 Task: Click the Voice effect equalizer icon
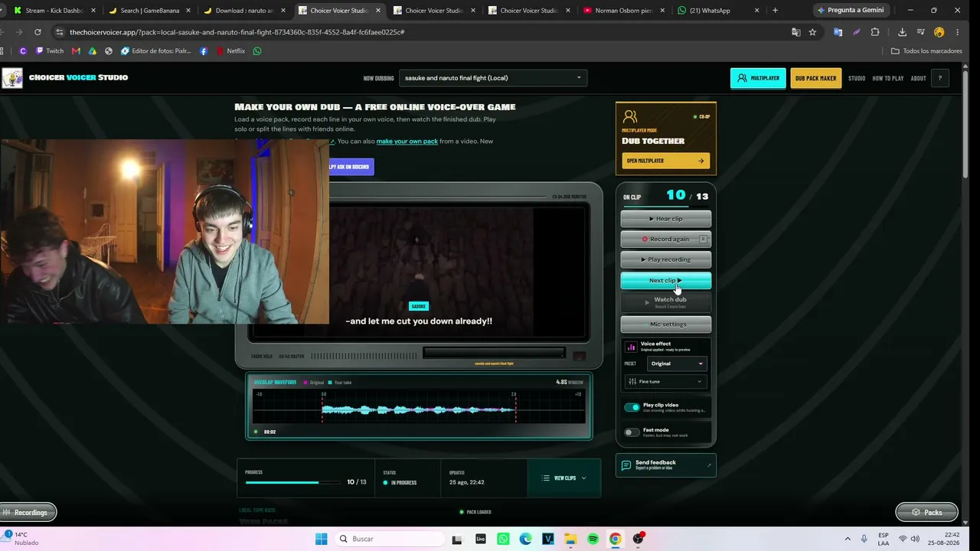[x=631, y=347]
